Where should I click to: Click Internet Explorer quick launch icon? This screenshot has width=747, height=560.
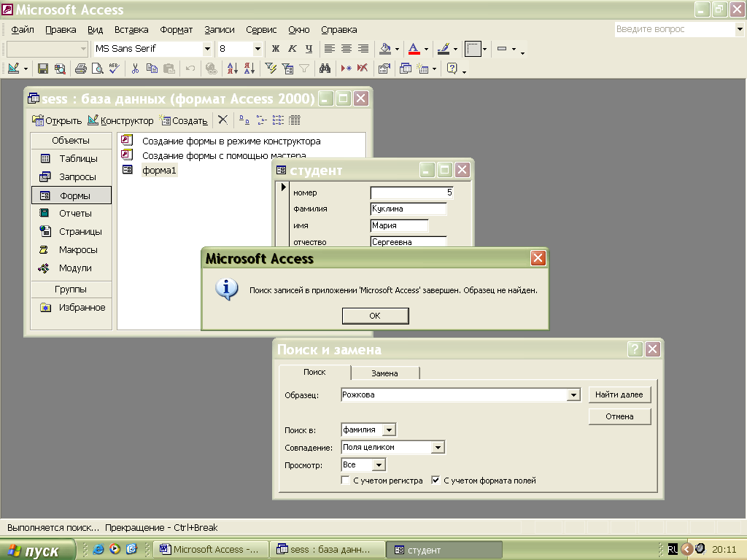pos(98,549)
